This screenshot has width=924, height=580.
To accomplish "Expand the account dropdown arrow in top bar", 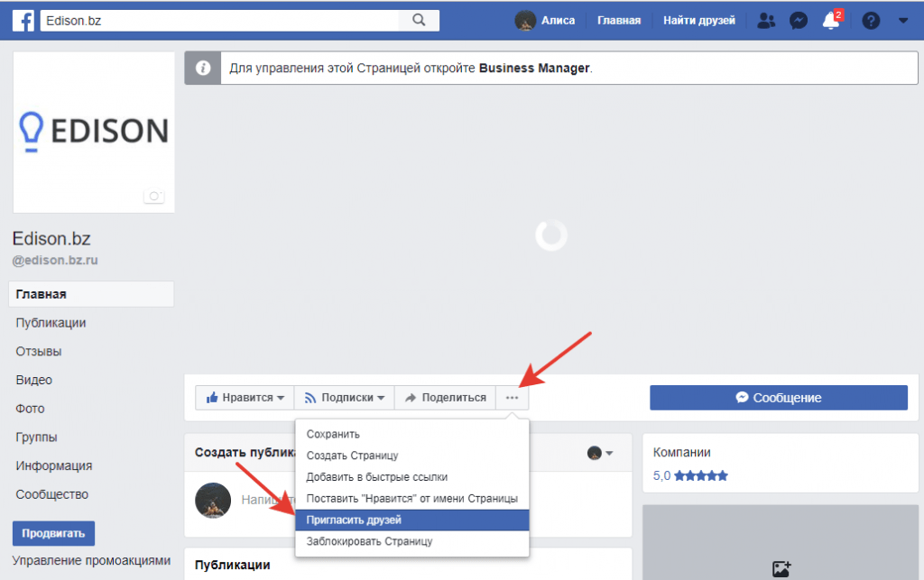I will (x=902, y=21).
